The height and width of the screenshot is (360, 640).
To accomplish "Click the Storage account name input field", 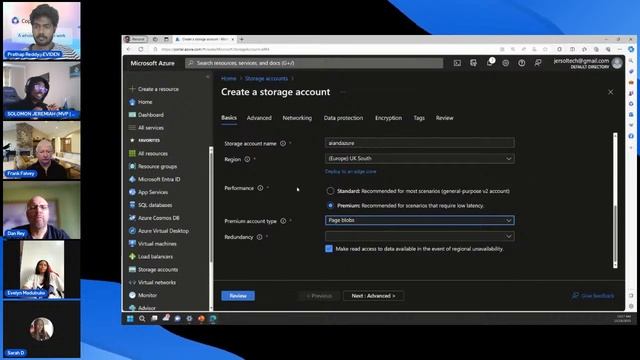I will [x=420, y=143].
